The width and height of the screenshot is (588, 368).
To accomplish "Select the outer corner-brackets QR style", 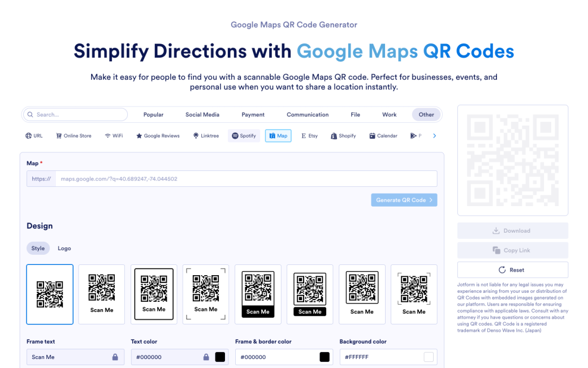I will click(x=206, y=294).
